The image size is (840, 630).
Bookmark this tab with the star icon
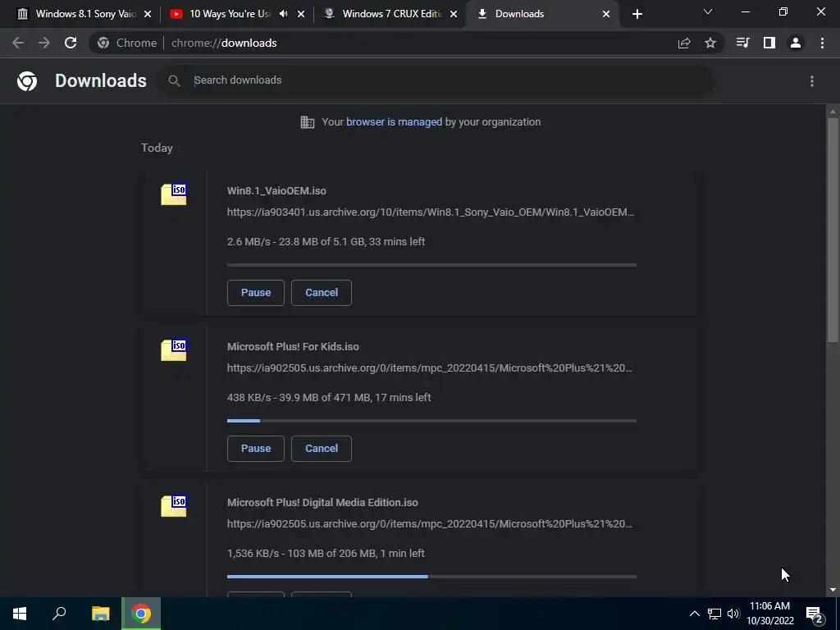(x=710, y=43)
